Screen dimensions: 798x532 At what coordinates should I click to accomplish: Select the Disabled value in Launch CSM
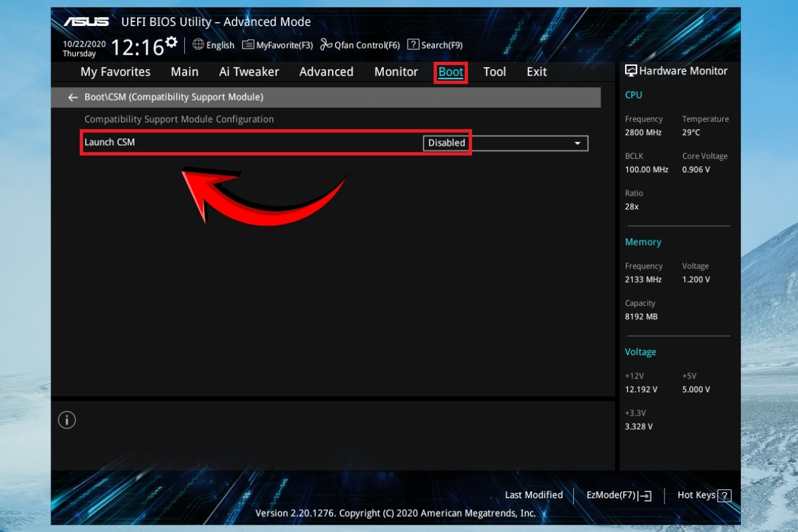pos(446,143)
